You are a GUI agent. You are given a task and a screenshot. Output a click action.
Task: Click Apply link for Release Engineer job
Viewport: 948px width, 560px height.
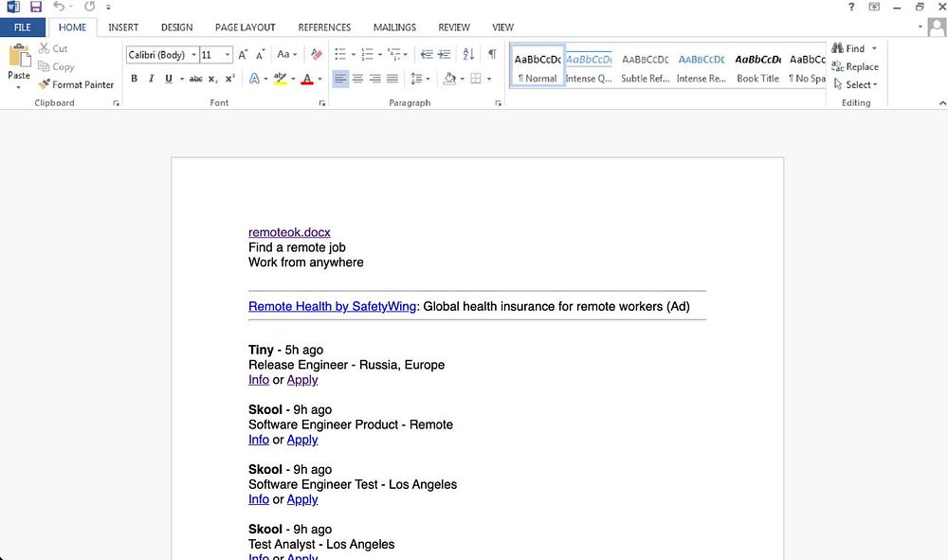click(302, 380)
